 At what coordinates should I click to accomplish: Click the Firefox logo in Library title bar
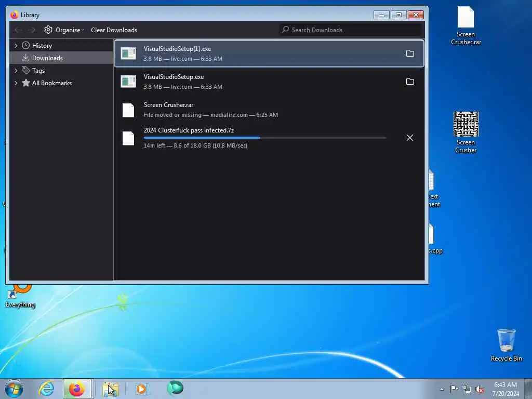[x=14, y=15]
